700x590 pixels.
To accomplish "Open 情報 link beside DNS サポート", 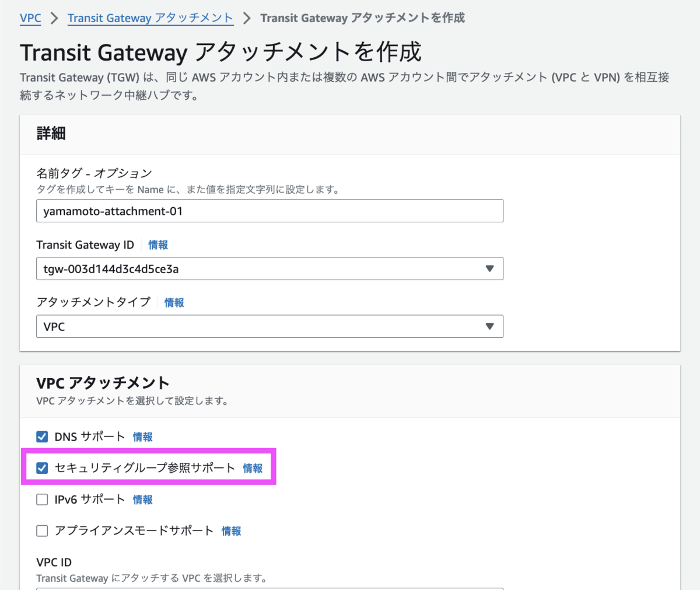I will click(x=143, y=437).
